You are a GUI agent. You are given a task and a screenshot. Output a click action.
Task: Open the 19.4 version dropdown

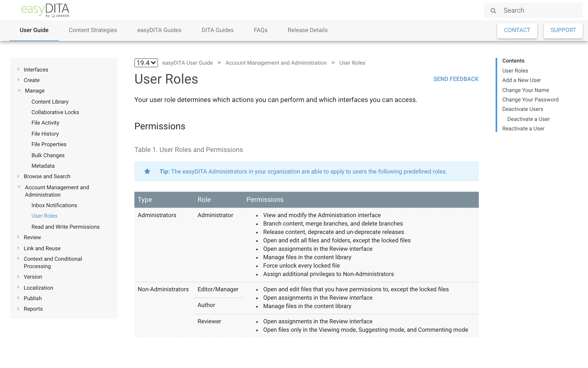pos(146,63)
